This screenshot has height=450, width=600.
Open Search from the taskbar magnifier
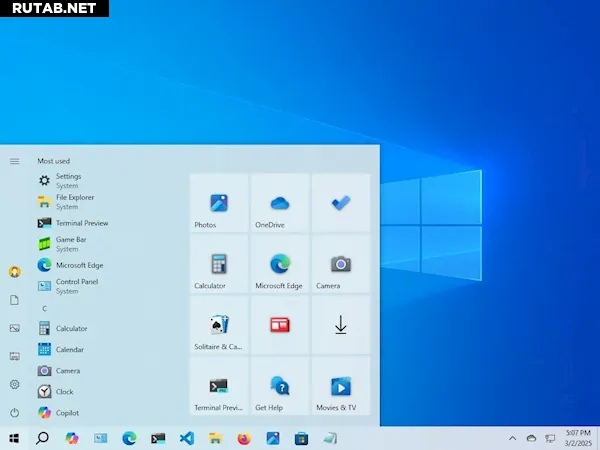[x=42, y=438]
